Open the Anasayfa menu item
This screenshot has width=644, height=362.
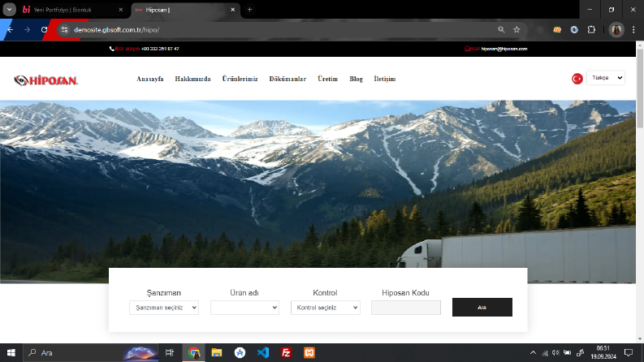click(150, 79)
